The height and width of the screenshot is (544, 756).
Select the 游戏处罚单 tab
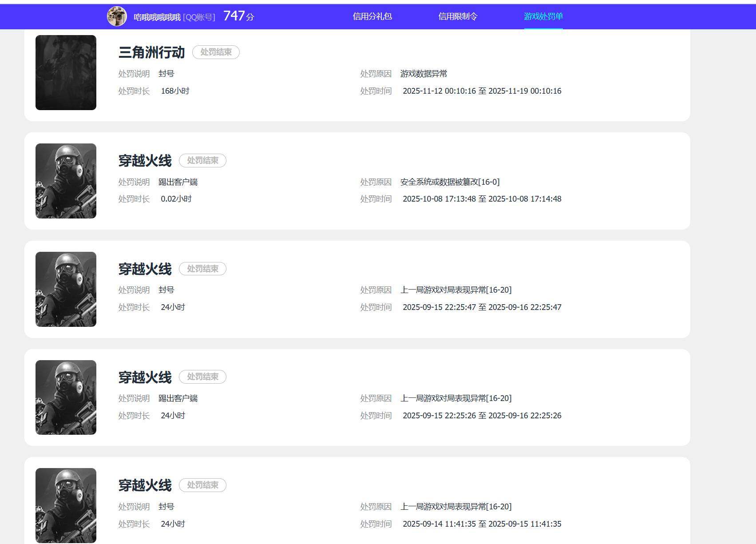543,16
